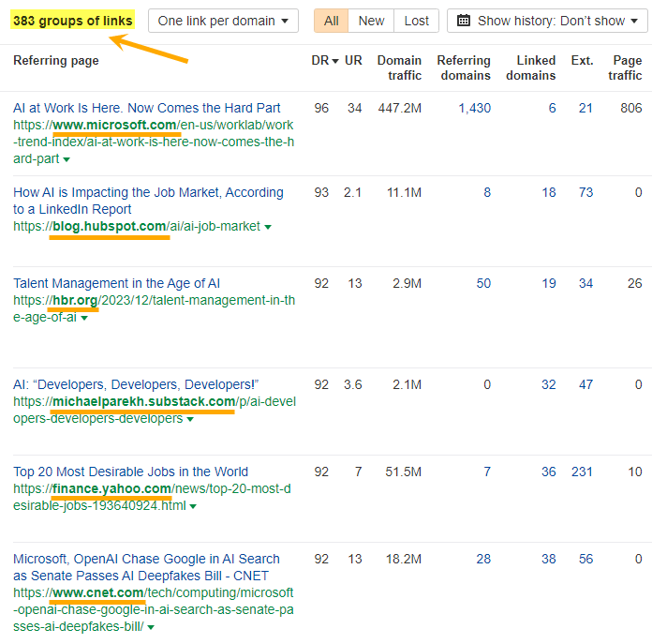The height and width of the screenshot is (644, 652).
Task: Expand the substack URL dropdown arrow
Action: tap(190, 419)
